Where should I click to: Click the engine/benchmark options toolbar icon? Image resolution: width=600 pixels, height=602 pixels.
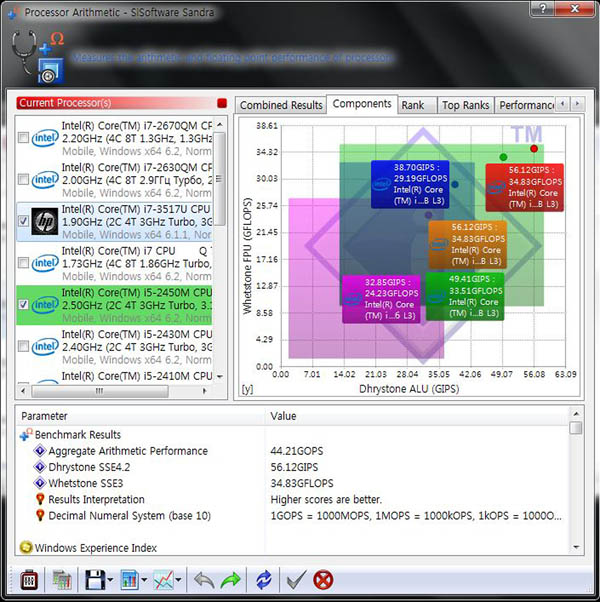[x=29, y=580]
